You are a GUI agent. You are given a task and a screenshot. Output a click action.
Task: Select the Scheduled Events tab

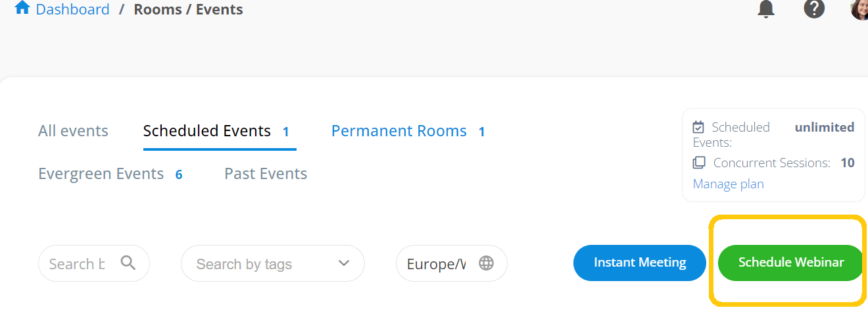tap(207, 131)
